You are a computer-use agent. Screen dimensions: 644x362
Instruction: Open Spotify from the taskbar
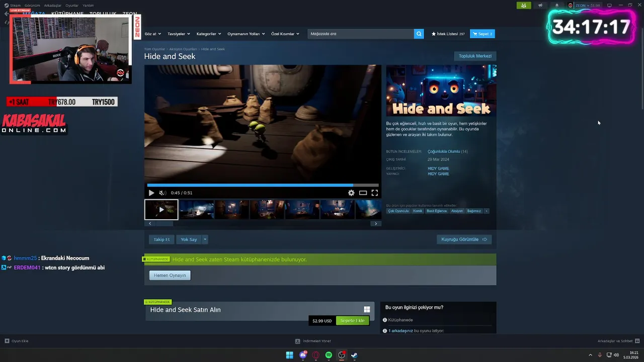(329, 355)
